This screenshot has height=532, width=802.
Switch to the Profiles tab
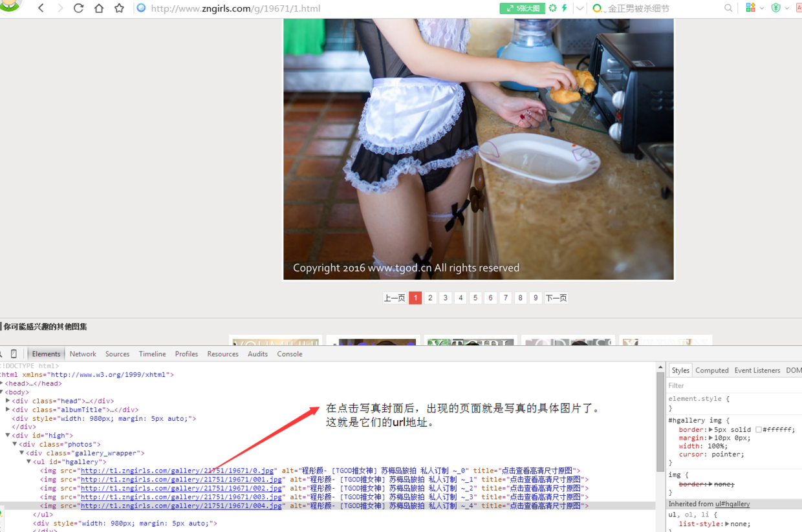tap(186, 354)
